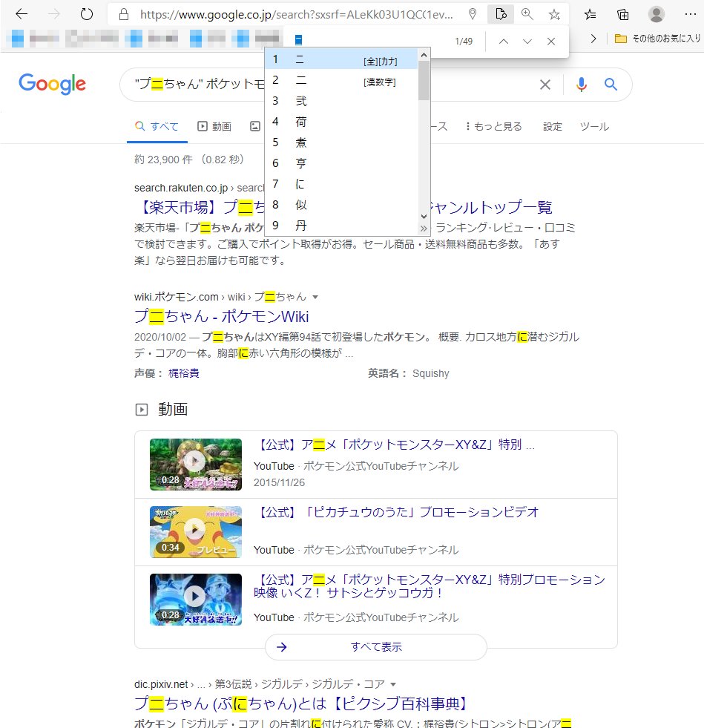Click IME candidate list scroll-up arrow
This screenshot has height=728, width=704.
point(424,55)
